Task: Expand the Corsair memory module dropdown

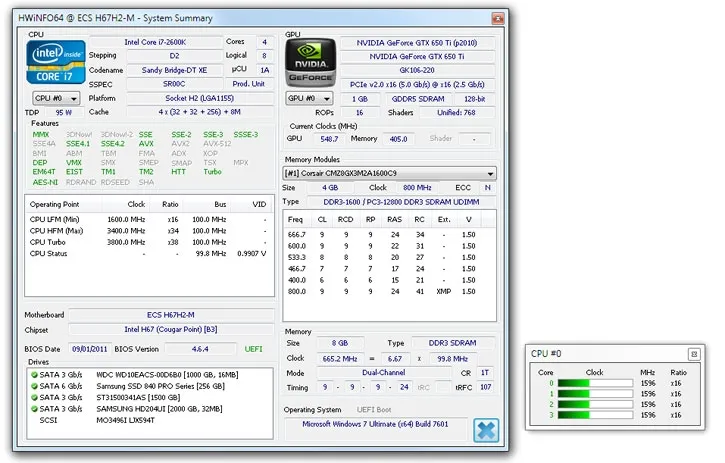Action: pos(491,173)
